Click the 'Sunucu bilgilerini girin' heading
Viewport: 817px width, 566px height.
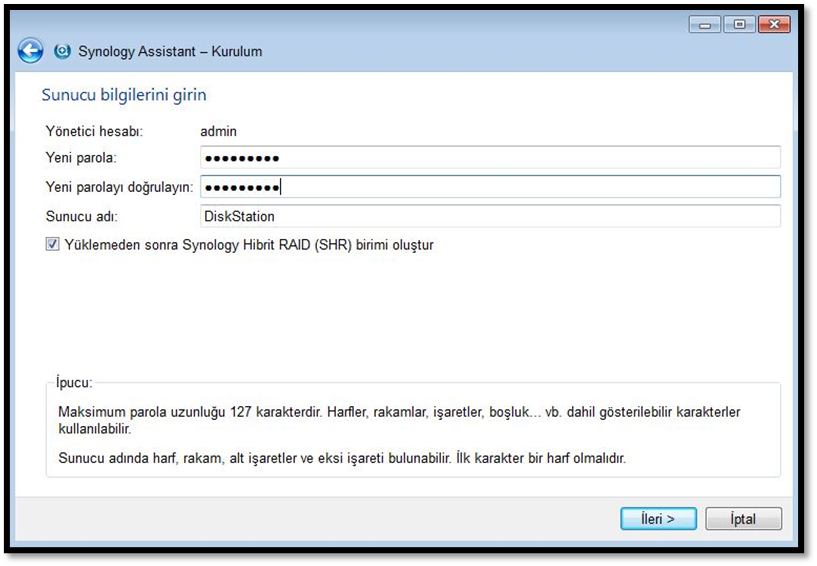[x=123, y=95]
